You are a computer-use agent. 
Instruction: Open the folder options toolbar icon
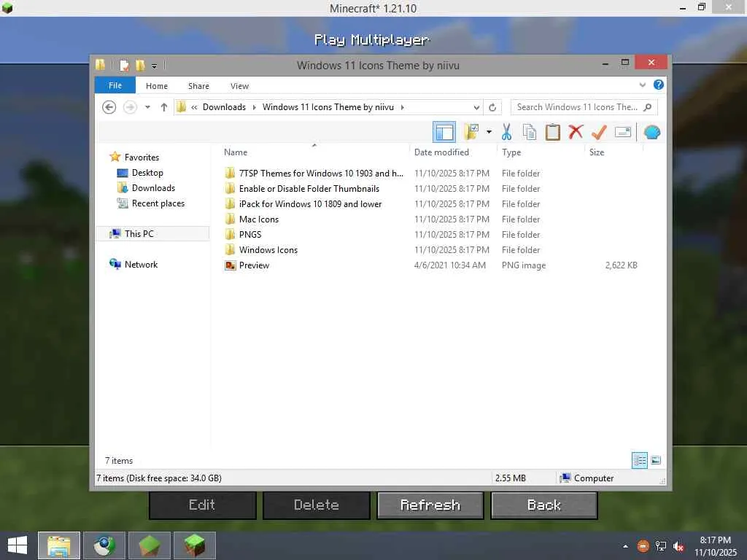tap(471, 132)
